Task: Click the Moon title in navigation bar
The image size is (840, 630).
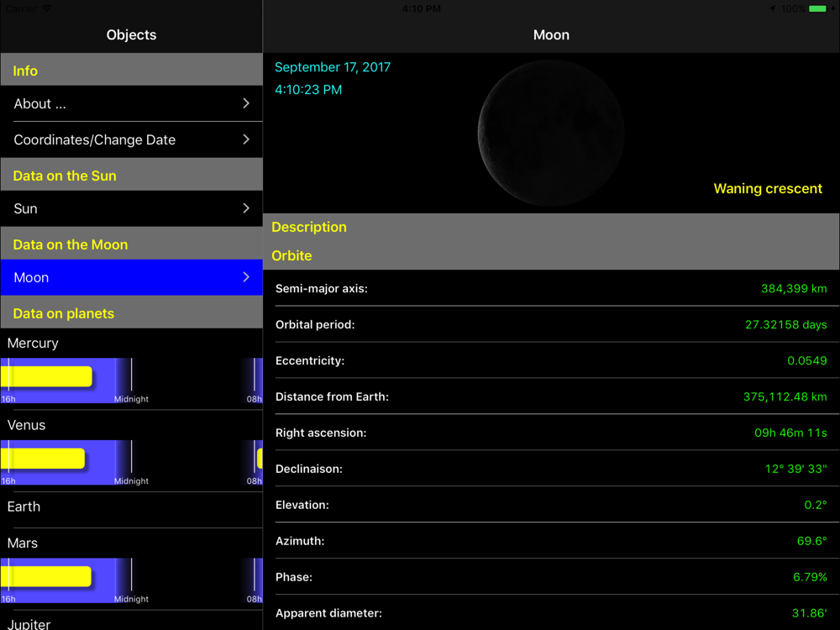Action: click(x=551, y=34)
